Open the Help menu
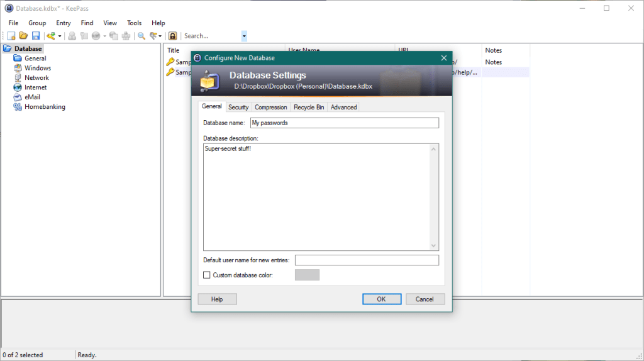 tap(158, 23)
